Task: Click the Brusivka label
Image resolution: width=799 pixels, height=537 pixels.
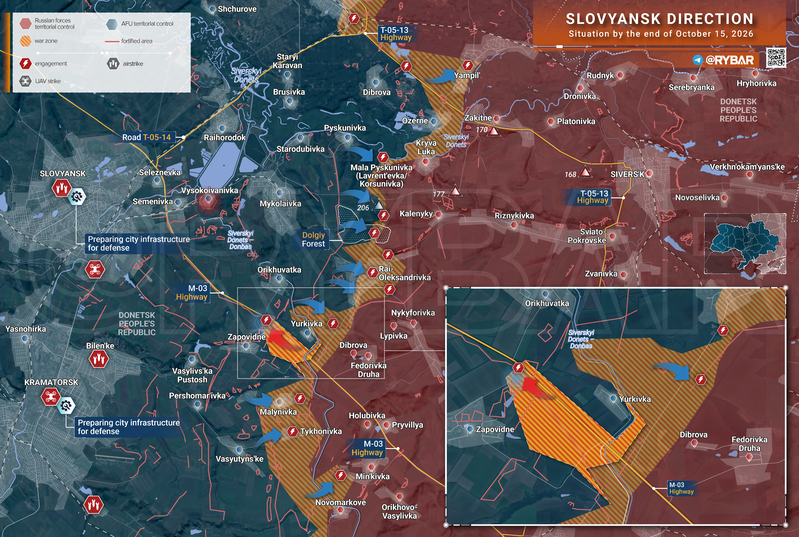Action: (289, 92)
